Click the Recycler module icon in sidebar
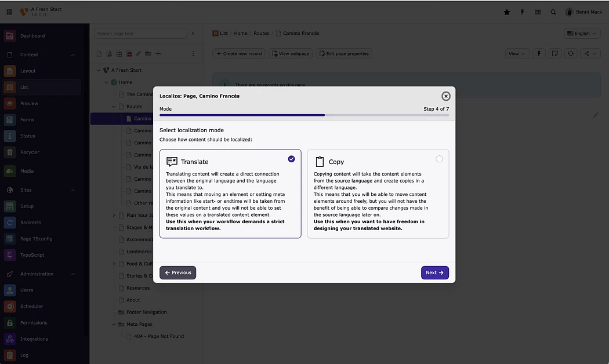609x364 pixels. (x=10, y=152)
